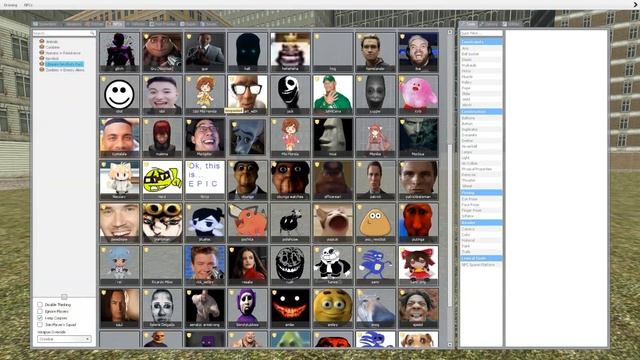Open the NPCs menu in menu bar
640x360 pixels.
(x=28, y=5)
